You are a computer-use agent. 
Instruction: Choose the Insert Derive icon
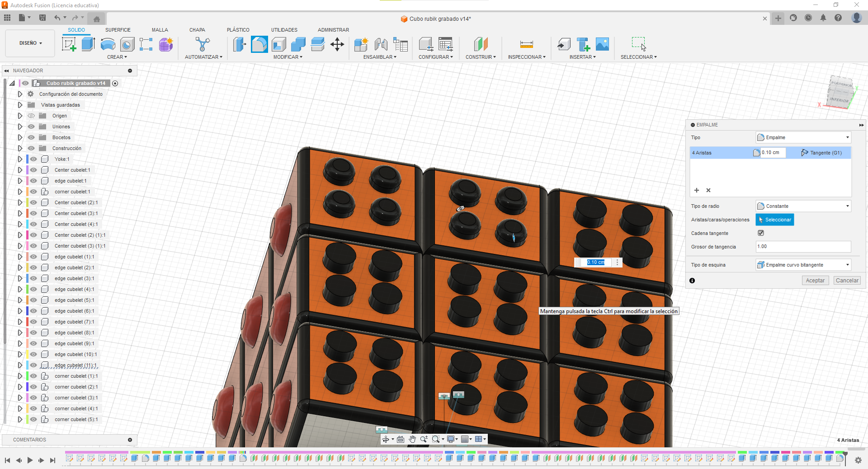(564, 44)
